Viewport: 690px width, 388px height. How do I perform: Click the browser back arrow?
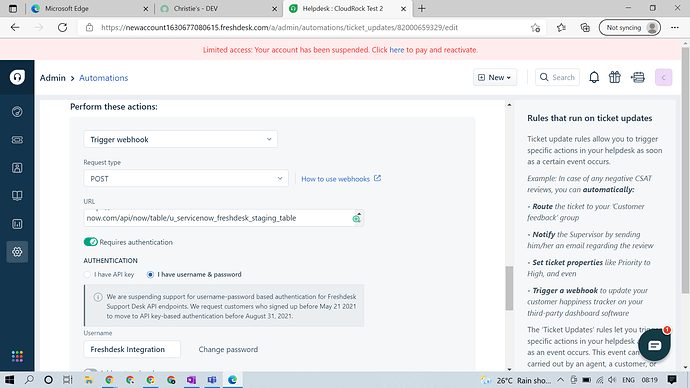15,27
